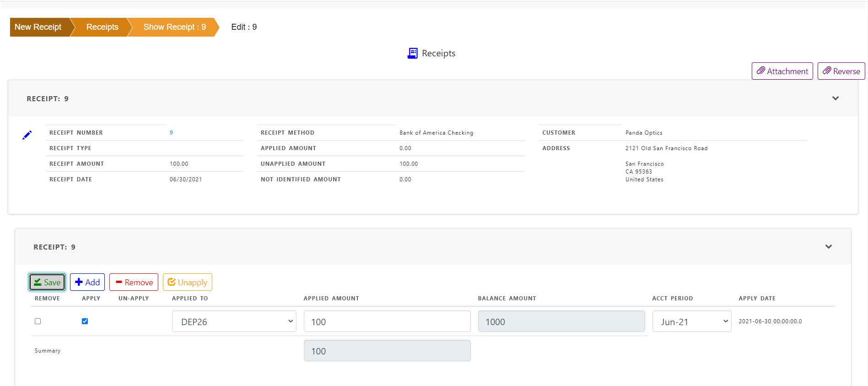The image size is (868, 386).
Task: Click the address line 2121 Old San Francisco Road
Action: 666,148
